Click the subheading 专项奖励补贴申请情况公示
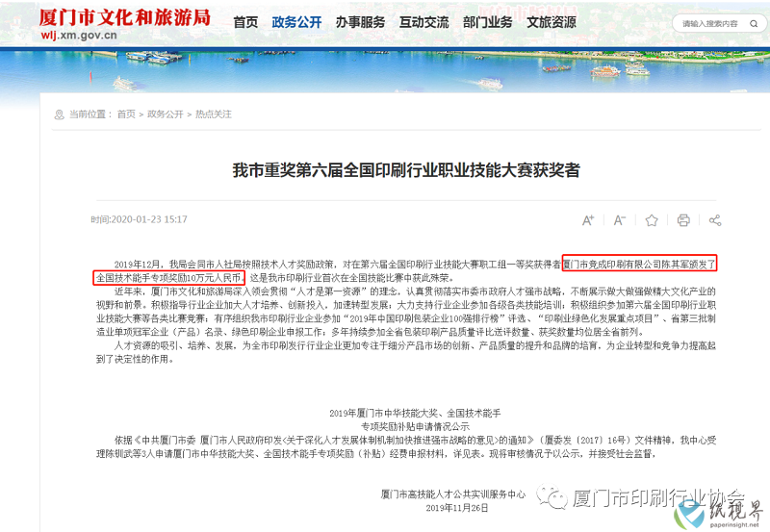 coord(415,426)
